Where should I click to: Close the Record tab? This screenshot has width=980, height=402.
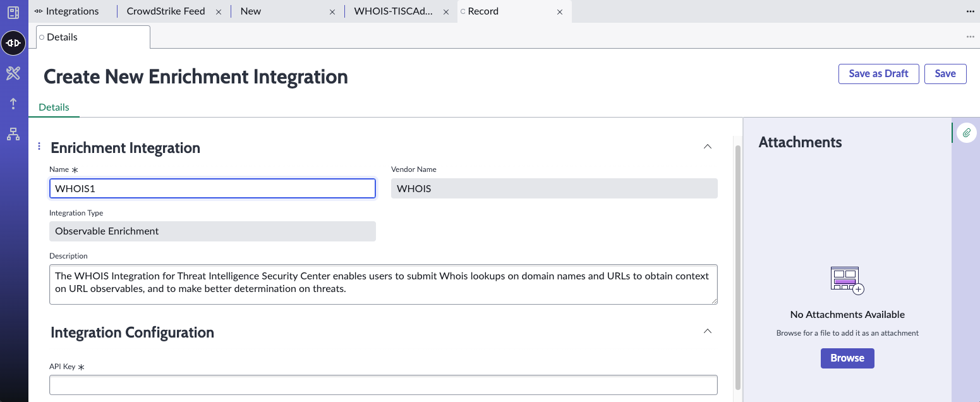point(560,11)
